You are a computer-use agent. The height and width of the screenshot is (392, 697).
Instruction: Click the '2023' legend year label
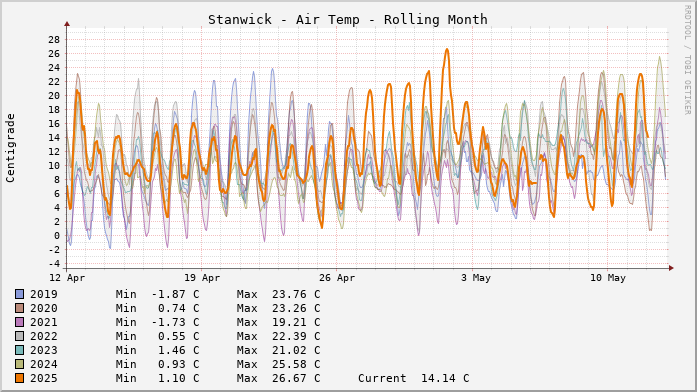tap(44, 350)
